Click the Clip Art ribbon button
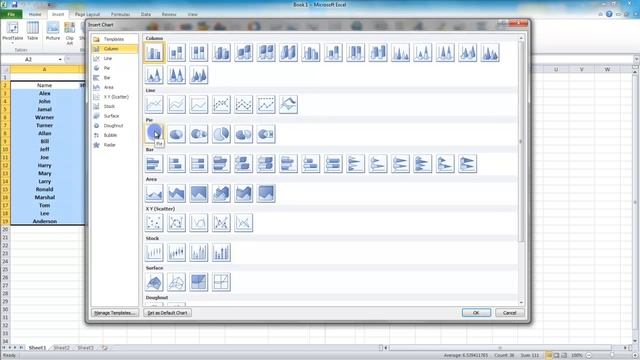 [70, 33]
